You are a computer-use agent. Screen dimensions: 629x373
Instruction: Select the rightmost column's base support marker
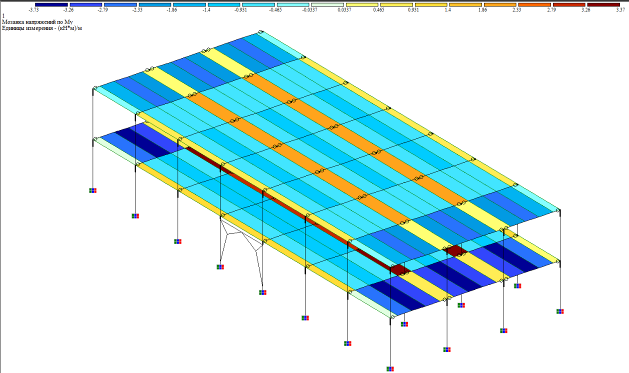tap(560, 311)
